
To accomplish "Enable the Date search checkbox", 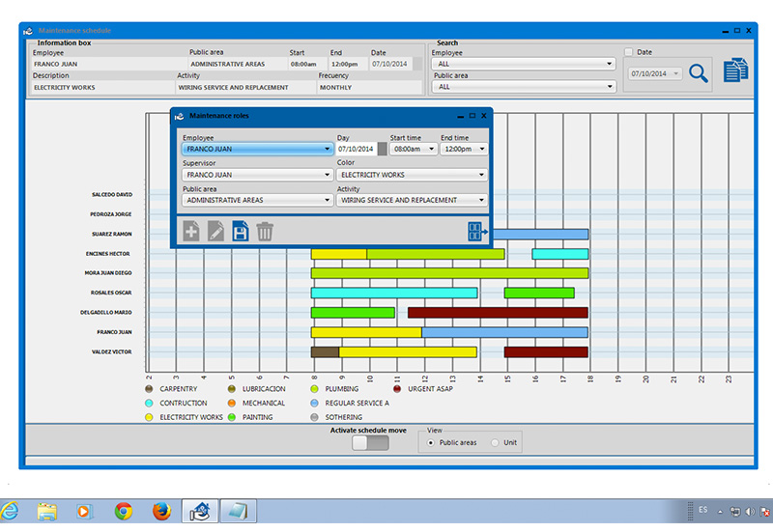I will coord(628,52).
